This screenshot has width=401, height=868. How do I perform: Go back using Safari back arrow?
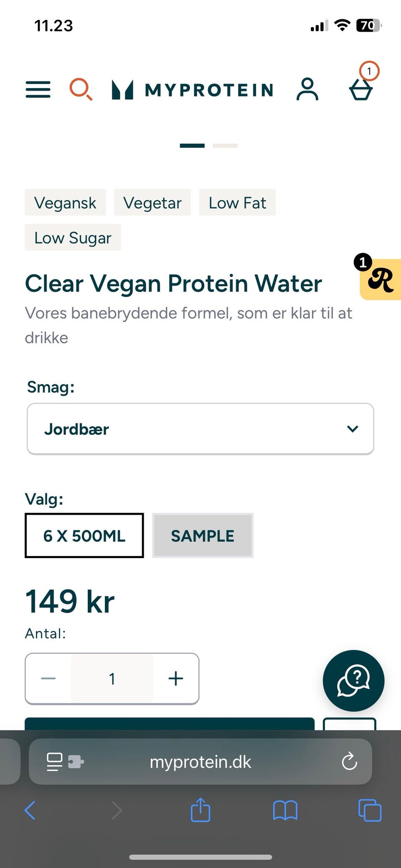tap(30, 810)
